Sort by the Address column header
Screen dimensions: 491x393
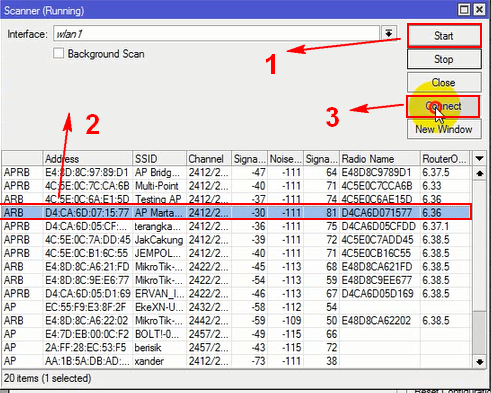(88, 159)
